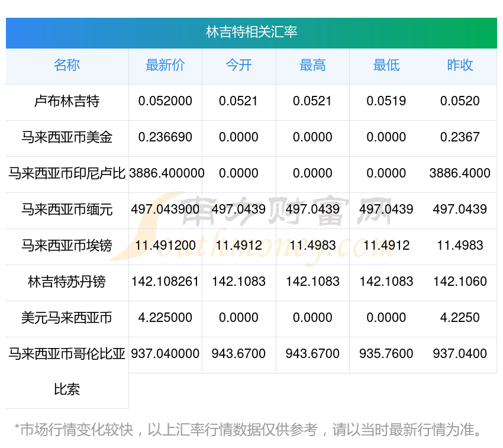Select the latest price 937.040000
Viewport: 503px width, 448px height.
[165, 354]
